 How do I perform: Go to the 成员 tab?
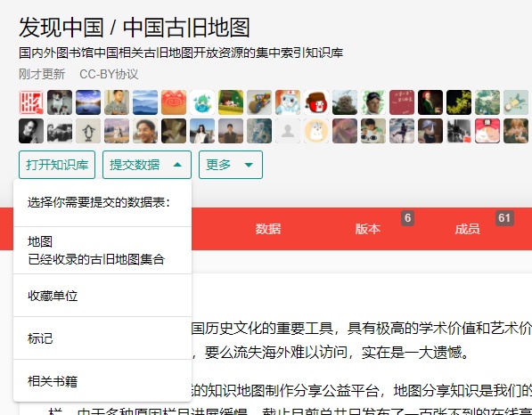pyautogui.click(x=468, y=229)
